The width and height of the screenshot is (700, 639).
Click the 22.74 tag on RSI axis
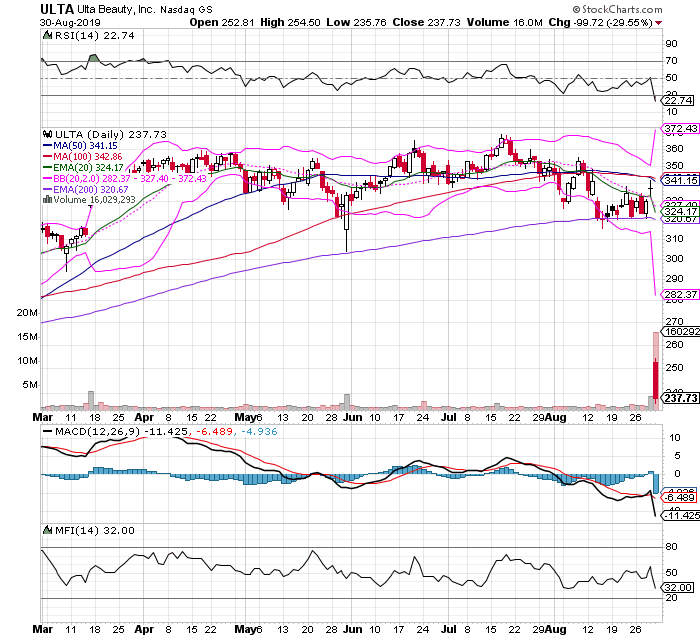pos(678,100)
